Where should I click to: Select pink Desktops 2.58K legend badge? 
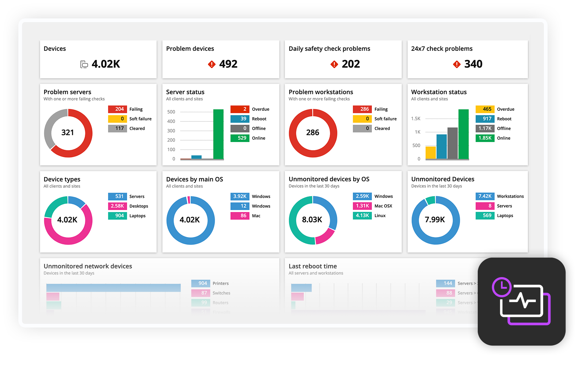click(118, 206)
